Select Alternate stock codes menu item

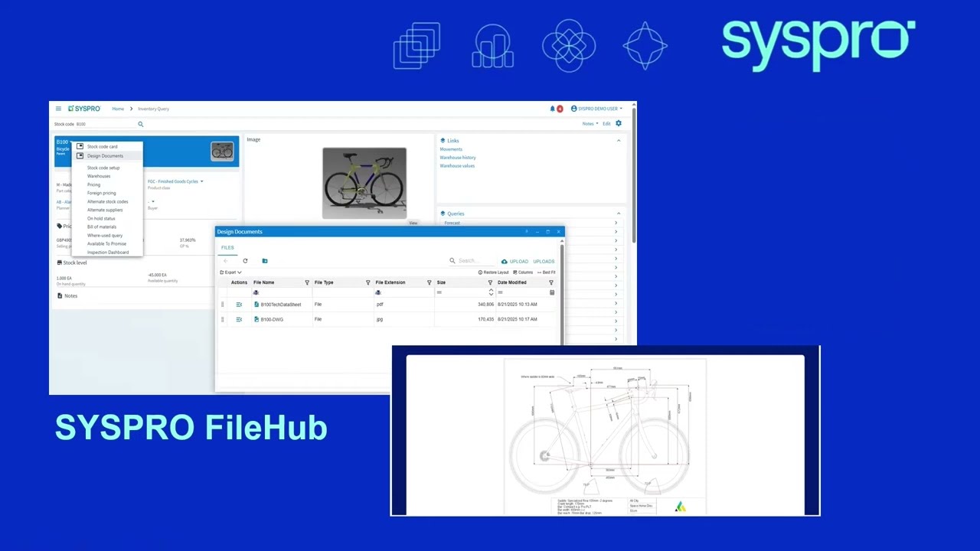(x=107, y=201)
